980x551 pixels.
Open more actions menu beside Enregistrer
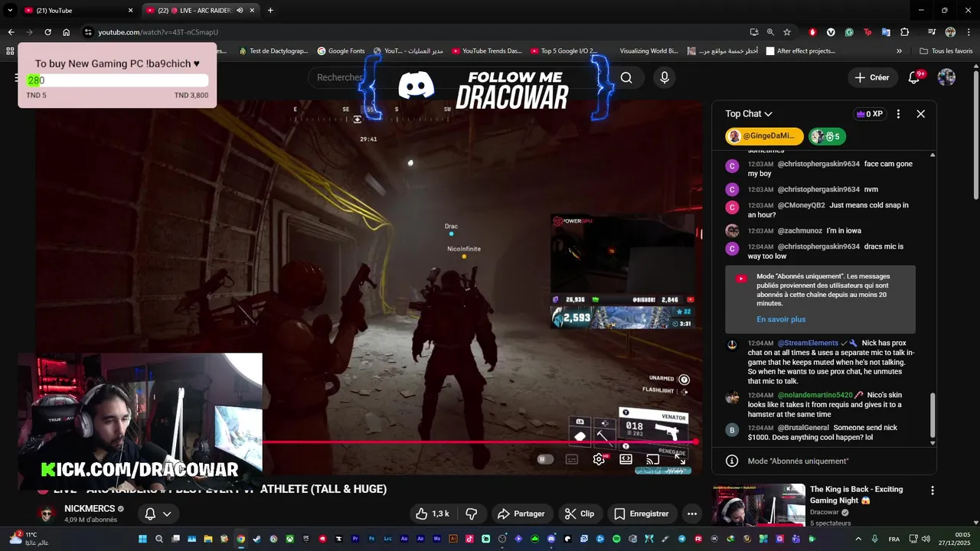click(x=692, y=514)
